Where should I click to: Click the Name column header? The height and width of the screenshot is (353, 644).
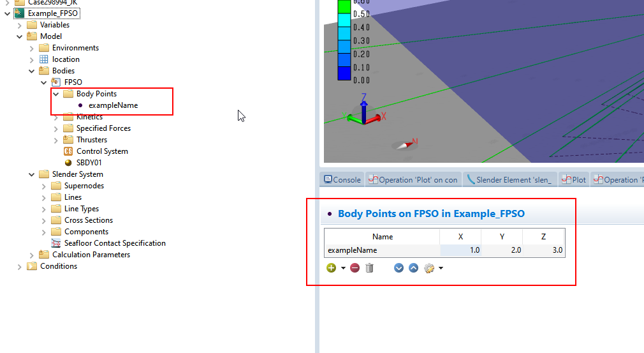click(x=383, y=237)
